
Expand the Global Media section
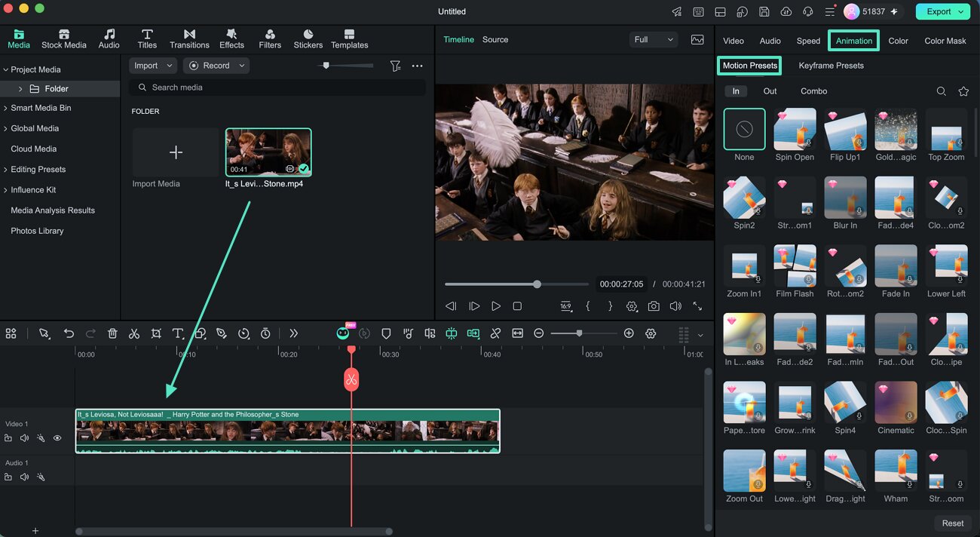point(5,128)
